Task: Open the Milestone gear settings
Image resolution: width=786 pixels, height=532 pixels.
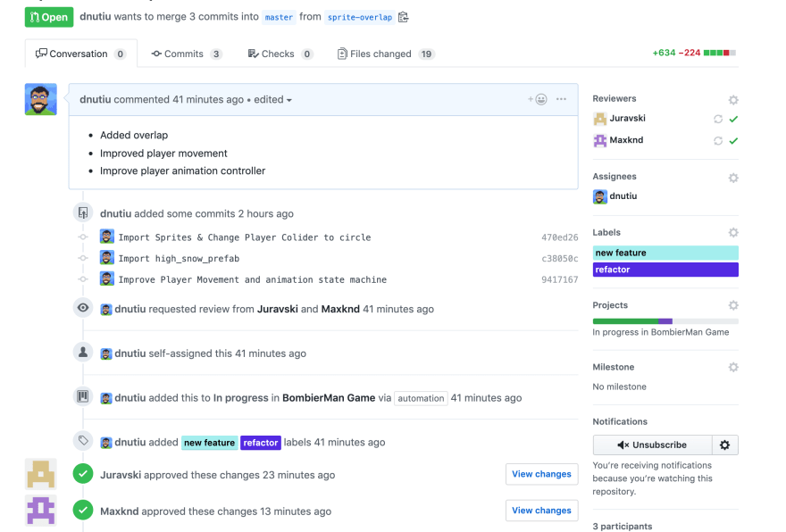Action: [x=733, y=367]
